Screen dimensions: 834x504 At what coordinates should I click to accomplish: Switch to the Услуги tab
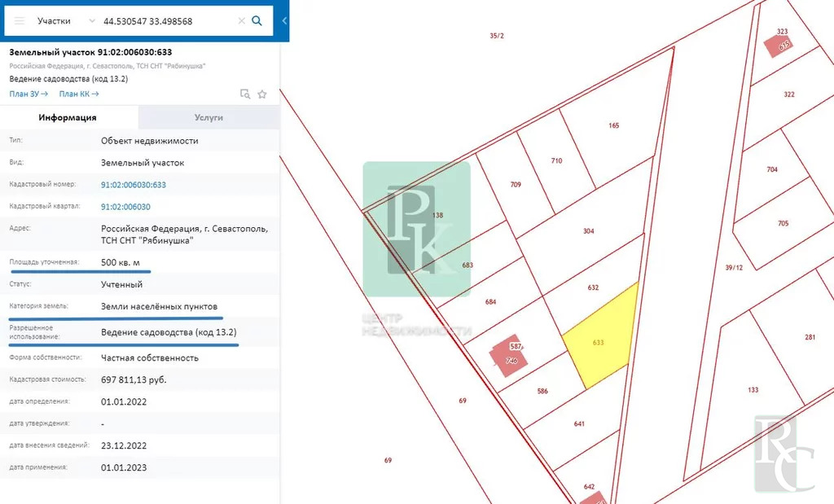pyautogui.click(x=208, y=117)
